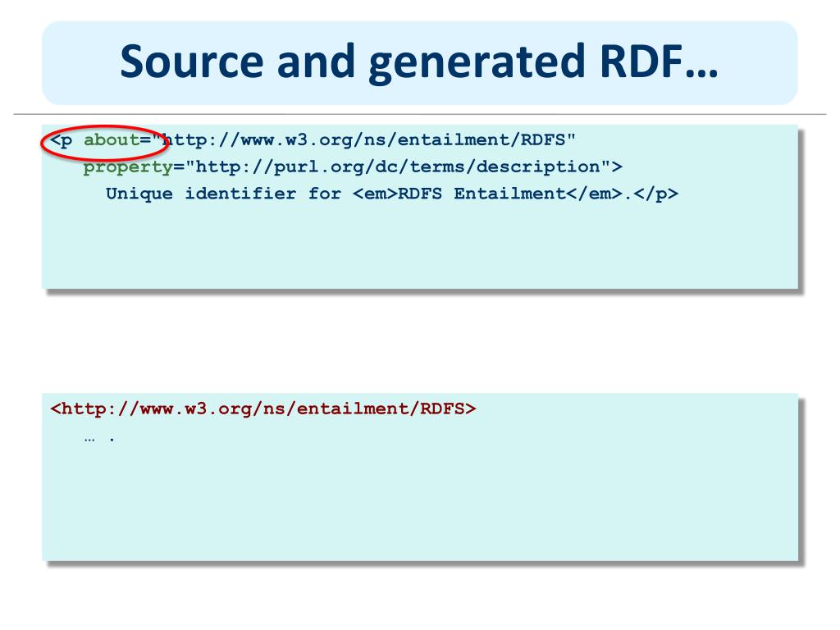Click the 'property' attribute name
Image resolution: width=840 pixels, height=630 pixels.
pos(128,167)
